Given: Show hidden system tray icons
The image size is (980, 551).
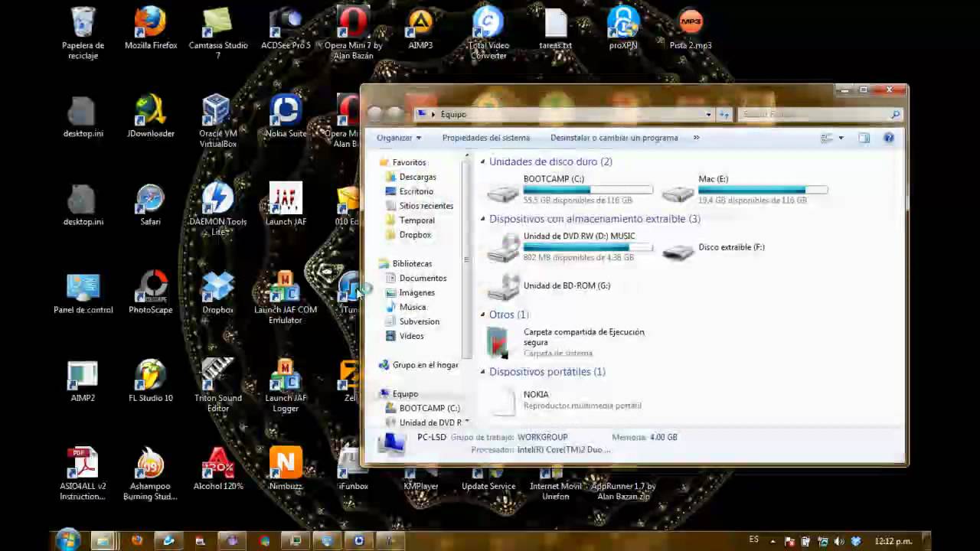Looking at the screenshot, I should [x=773, y=541].
